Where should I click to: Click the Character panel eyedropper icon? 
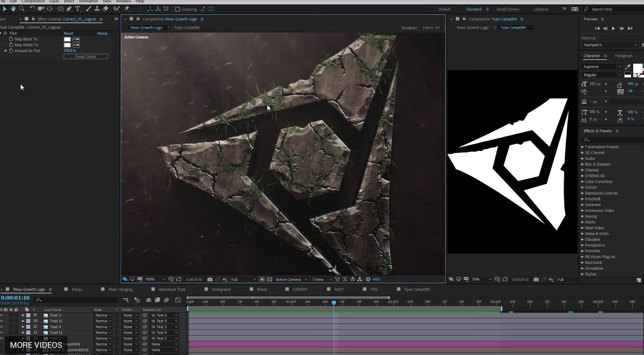[627, 67]
